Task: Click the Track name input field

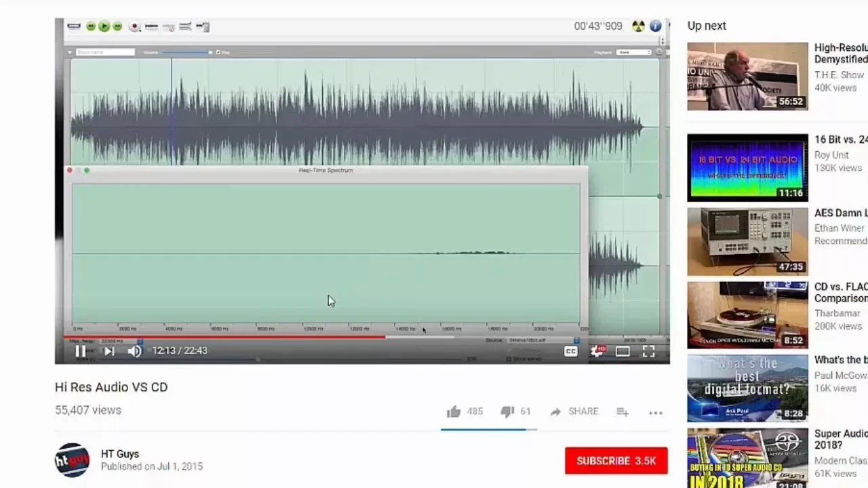Action: tap(104, 52)
